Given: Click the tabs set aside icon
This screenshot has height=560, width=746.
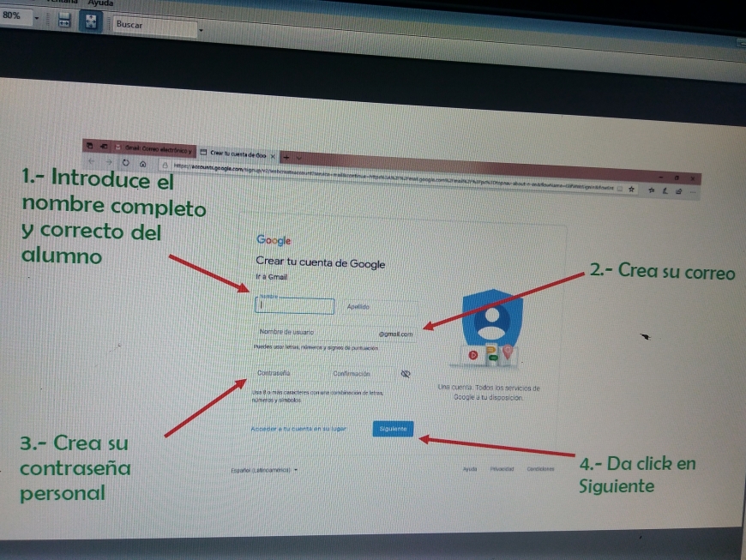Looking at the screenshot, I should pos(89,145).
